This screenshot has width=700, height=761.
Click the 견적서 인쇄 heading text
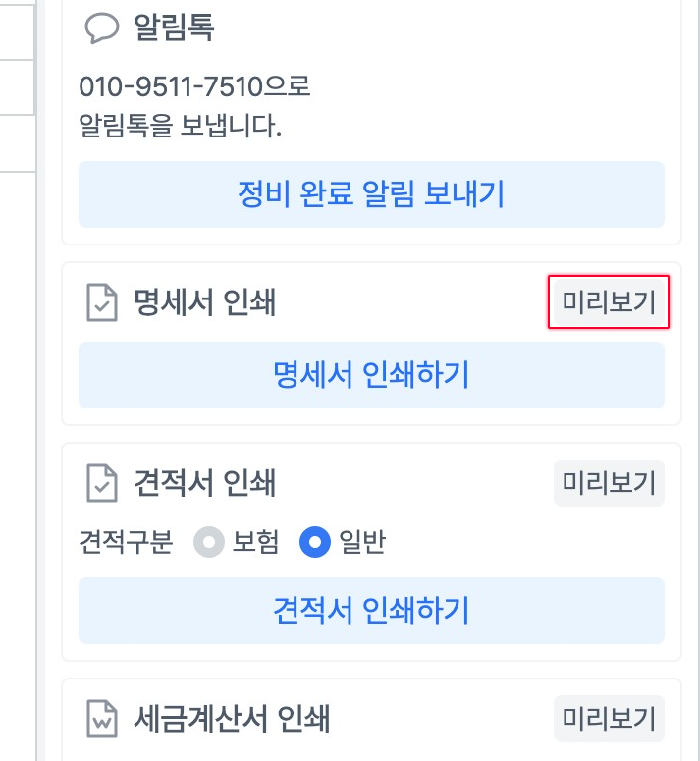coord(204,483)
